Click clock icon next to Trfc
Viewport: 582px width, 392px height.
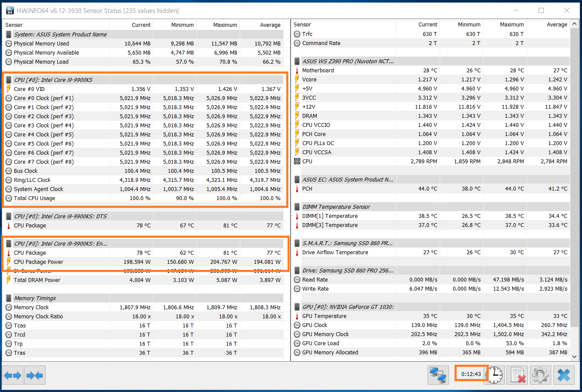coord(297,34)
